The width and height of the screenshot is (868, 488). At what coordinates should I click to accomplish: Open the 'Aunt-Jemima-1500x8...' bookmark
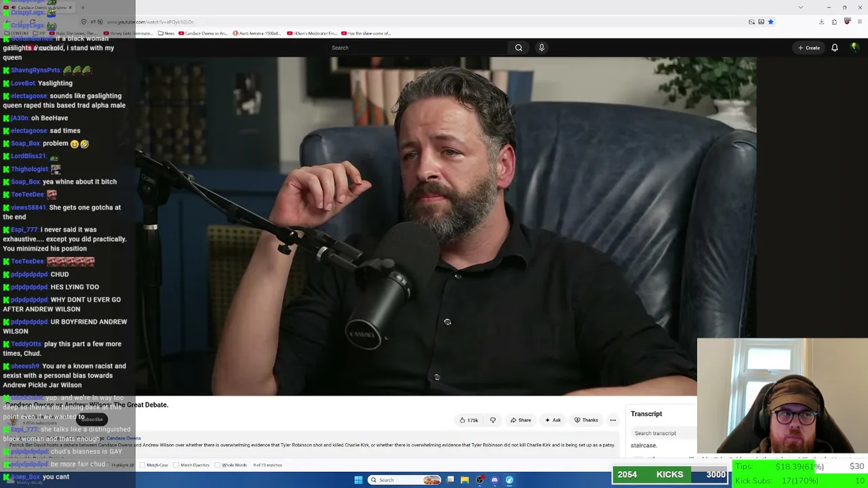256,33
